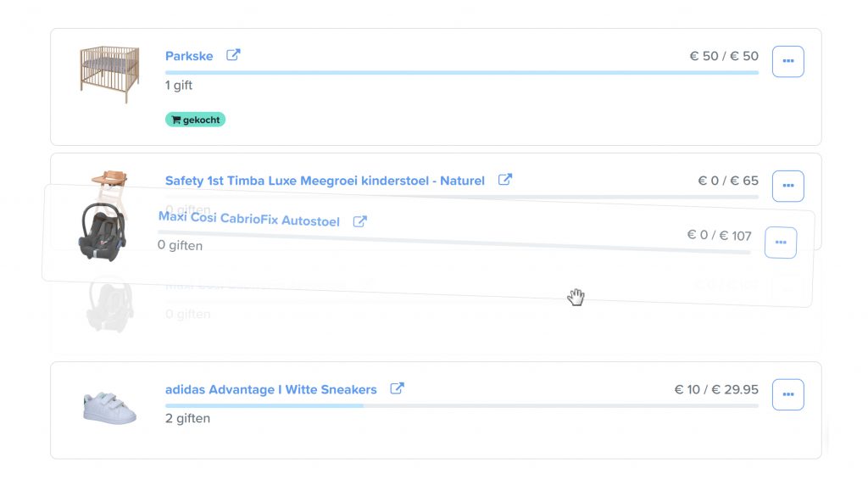868x491 pixels.
Task: Click the '1 gift' text under Parkske
Action: point(179,86)
